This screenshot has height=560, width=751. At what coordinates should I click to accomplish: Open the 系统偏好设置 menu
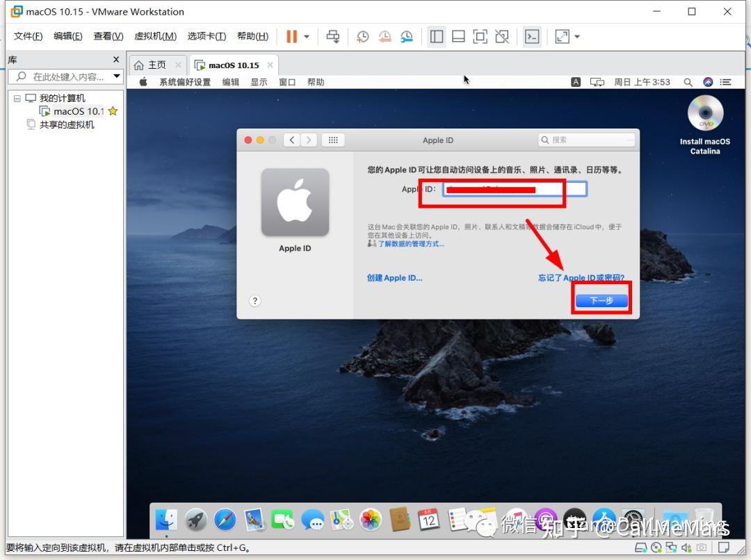tap(185, 82)
